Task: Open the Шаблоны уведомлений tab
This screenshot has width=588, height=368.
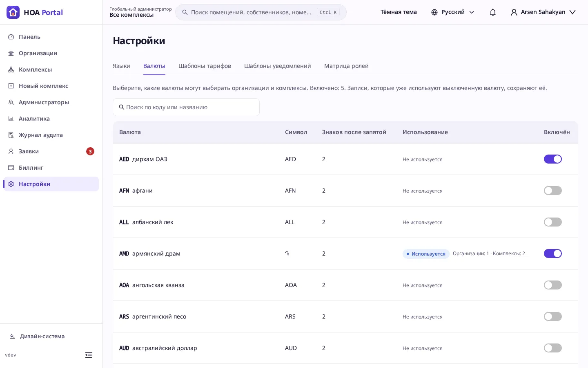Action: 278,66
